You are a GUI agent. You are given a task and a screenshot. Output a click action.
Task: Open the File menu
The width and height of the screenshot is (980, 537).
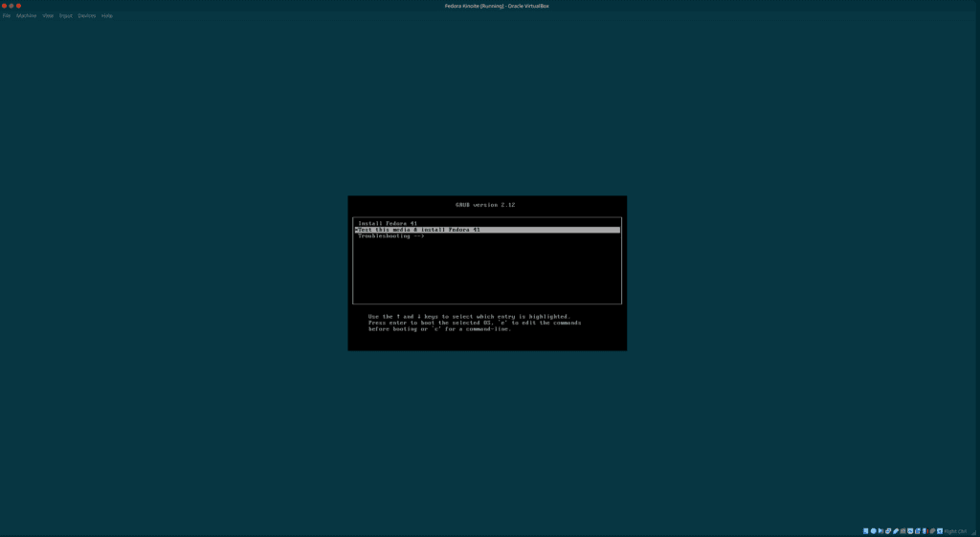(x=7, y=16)
